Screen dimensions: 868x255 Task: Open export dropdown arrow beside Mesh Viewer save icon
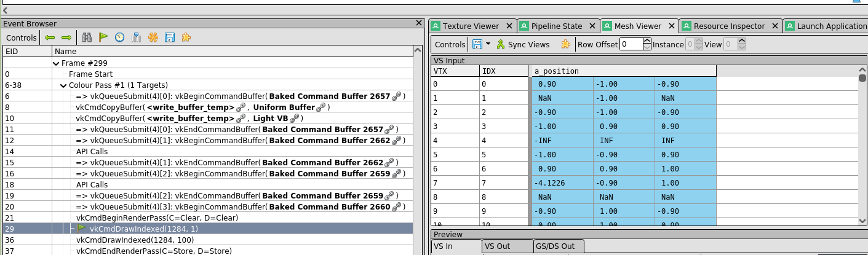click(488, 44)
